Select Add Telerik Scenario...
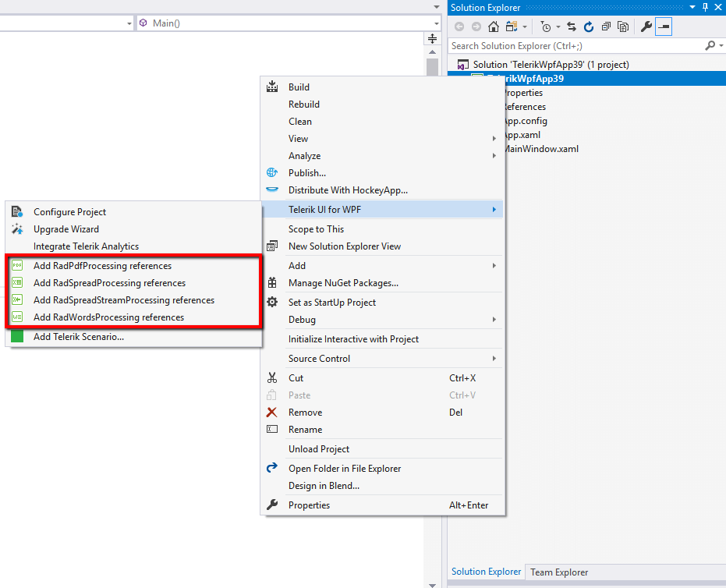Viewport: 726px width, 588px height. (134, 337)
